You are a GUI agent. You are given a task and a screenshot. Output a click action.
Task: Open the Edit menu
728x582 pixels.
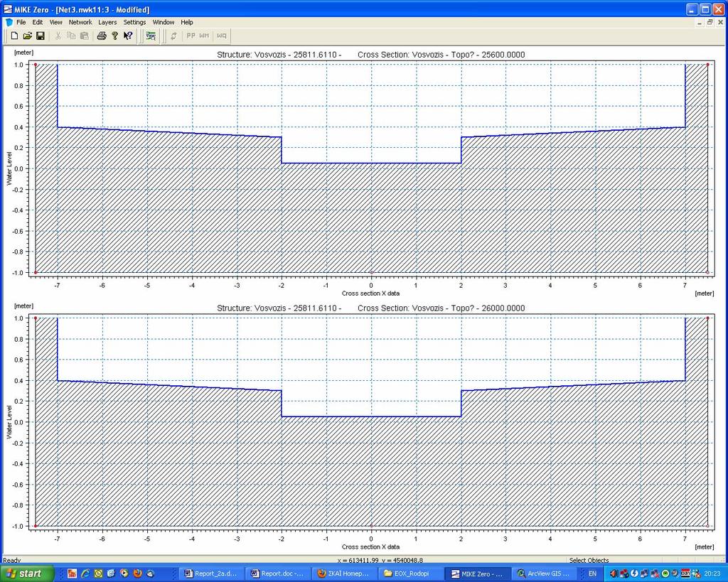coord(37,22)
